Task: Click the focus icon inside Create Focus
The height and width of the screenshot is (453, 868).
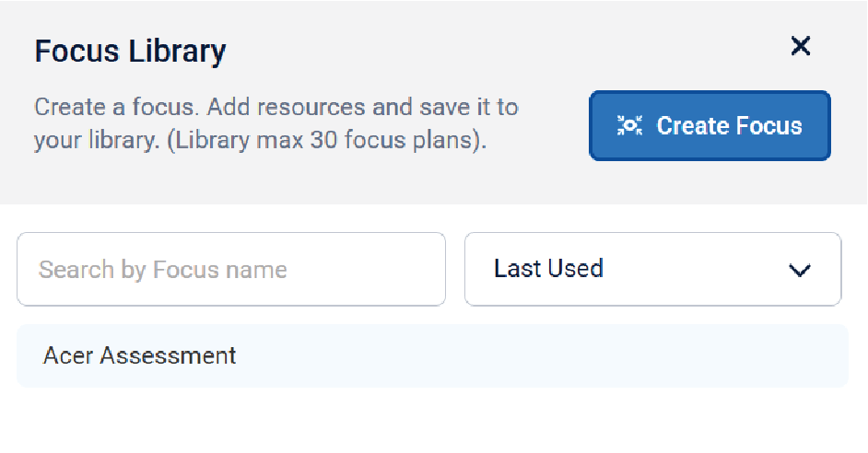Action: [x=629, y=126]
